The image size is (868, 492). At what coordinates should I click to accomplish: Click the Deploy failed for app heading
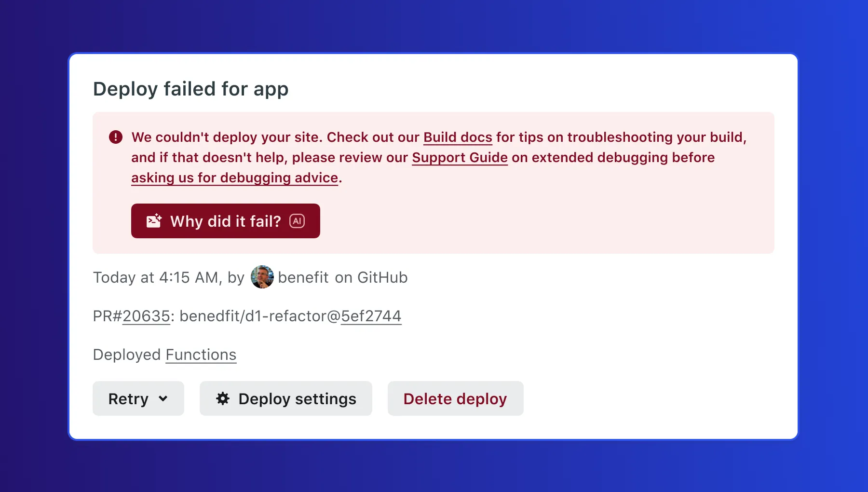point(190,89)
